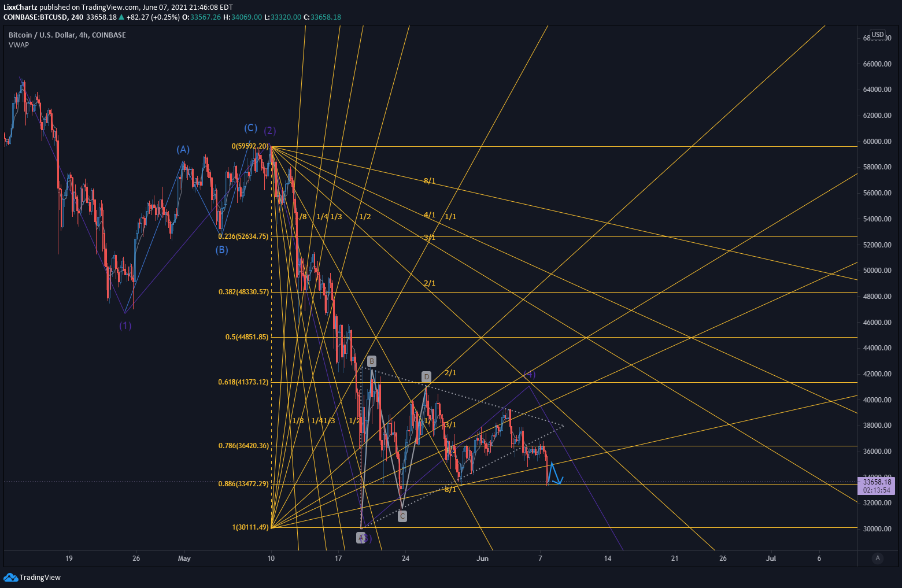Click the May label on time axis
This screenshot has width=902, height=588.
pyautogui.click(x=184, y=559)
